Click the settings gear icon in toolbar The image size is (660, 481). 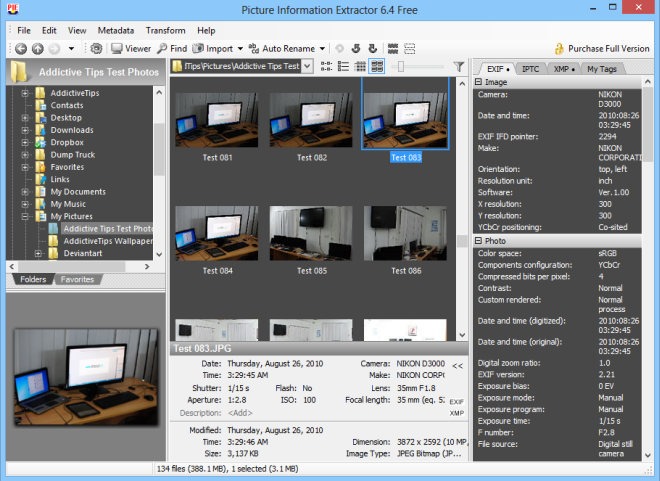[x=96, y=48]
